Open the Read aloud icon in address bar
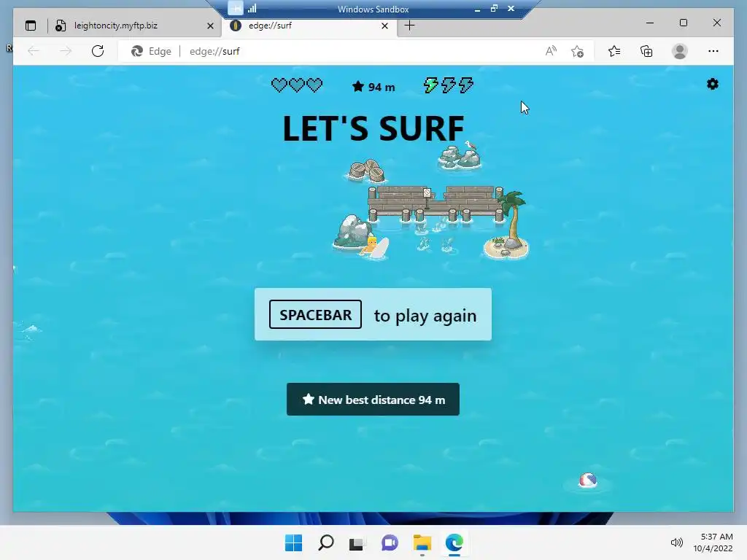The image size is (747, 560). 551,51
